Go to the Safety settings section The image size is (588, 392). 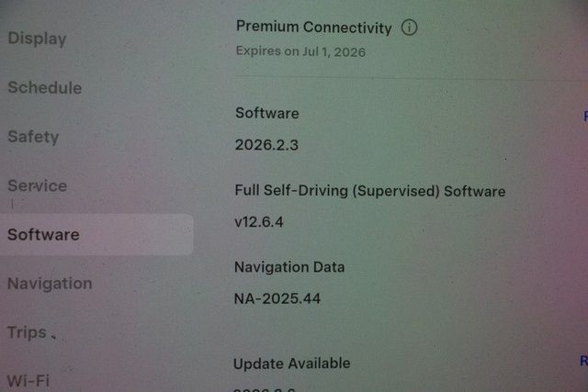(x=33, y=137)
